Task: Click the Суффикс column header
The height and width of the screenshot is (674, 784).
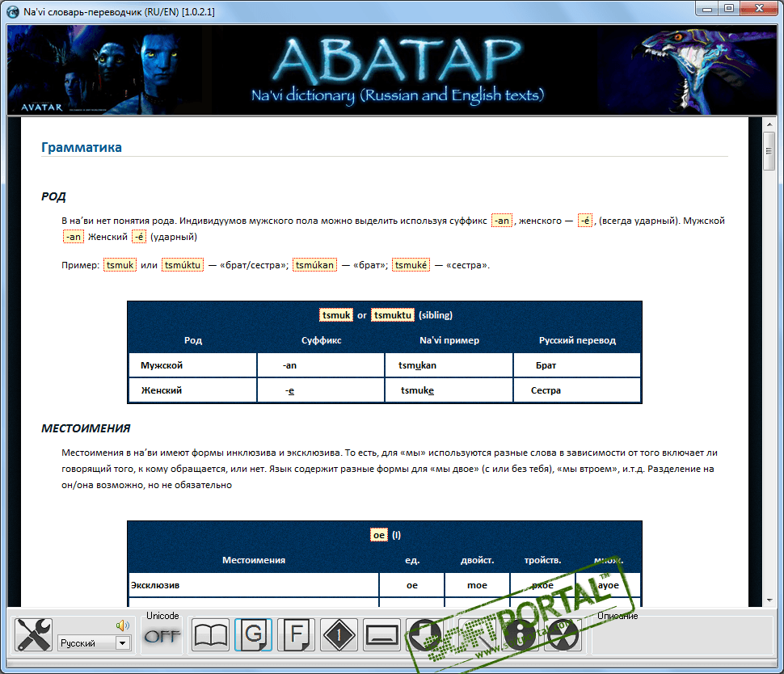Action: click(x=321, y=340)
